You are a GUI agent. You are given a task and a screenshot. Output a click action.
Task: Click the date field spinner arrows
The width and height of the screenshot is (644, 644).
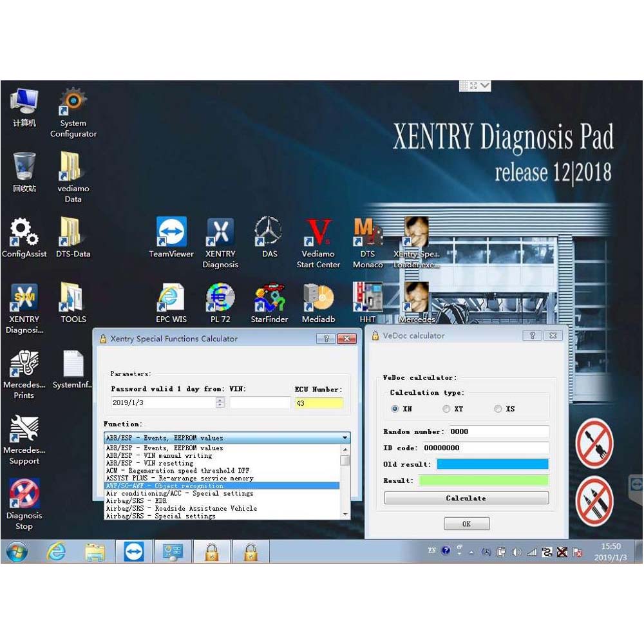point(220,402)
